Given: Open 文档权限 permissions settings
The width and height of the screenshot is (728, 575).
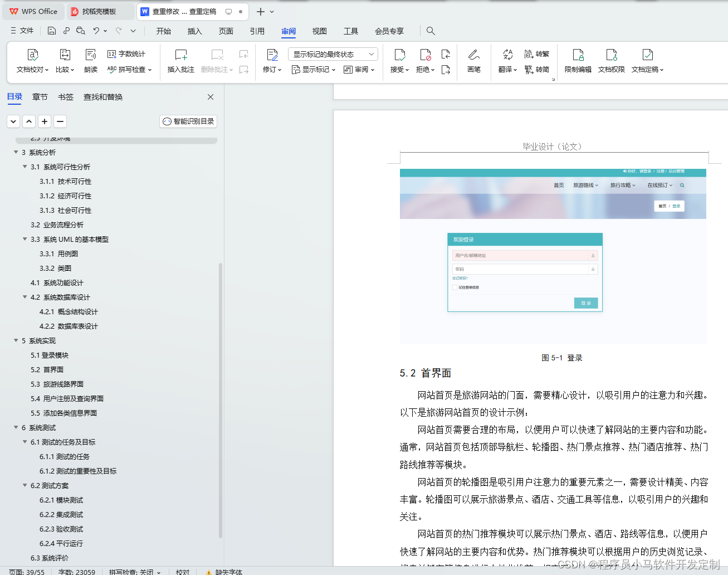Looking at the screenshot, I should (x=611, y=61).
